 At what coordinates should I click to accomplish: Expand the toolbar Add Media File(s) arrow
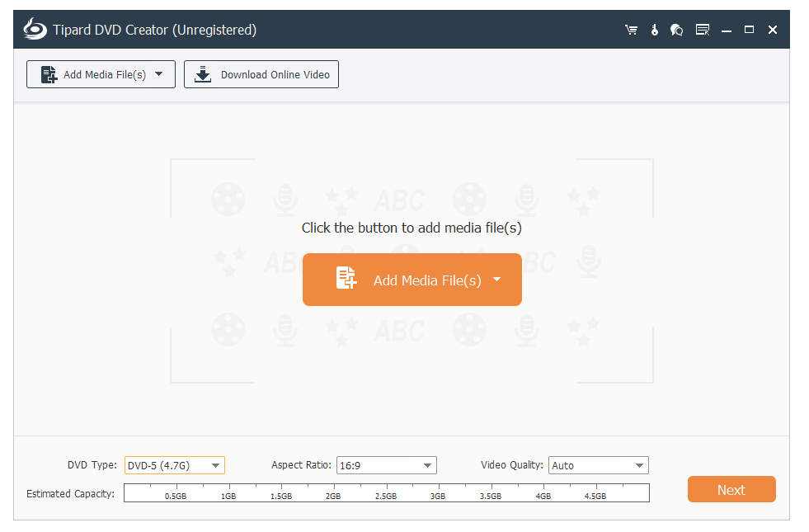[159, 73]
